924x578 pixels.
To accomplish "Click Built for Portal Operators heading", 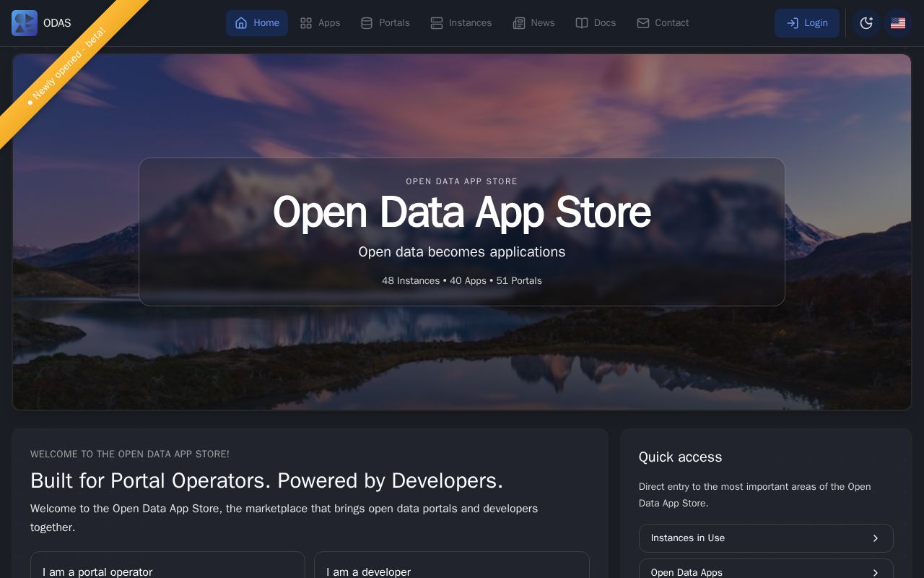I will tap(266, 480).
